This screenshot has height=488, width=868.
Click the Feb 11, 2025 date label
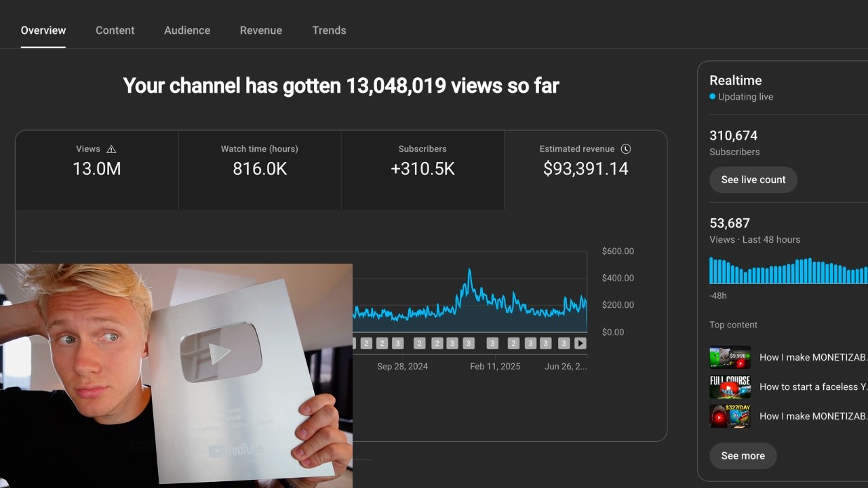pyautogui.click(x=495, y=366)
